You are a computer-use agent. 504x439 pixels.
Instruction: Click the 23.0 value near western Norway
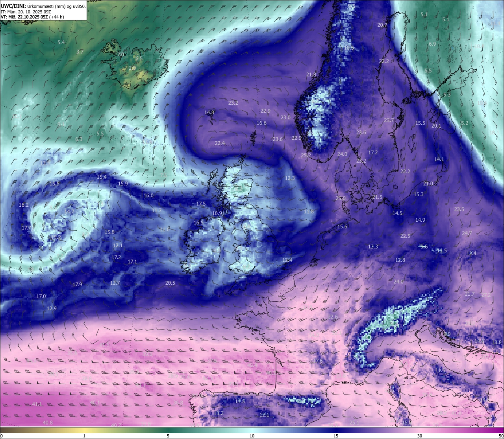[x=285, y=117]
